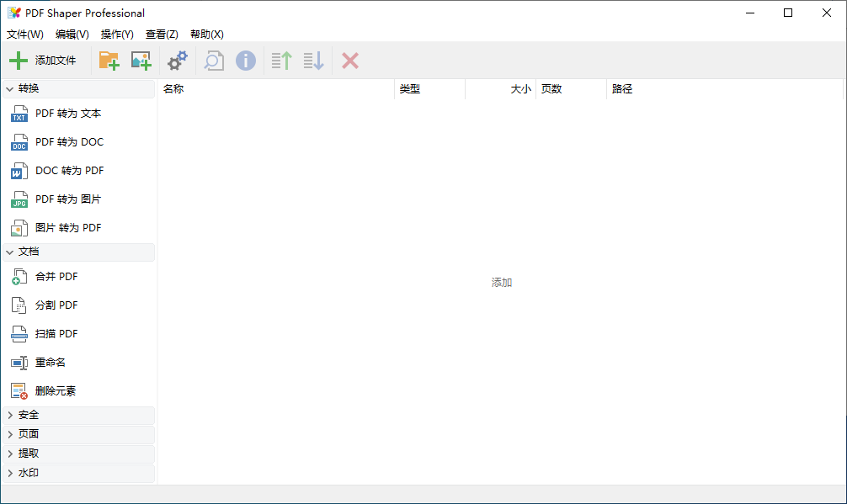Click the move up arrow icon
This screenshot has width=847, height=504.
pos(281,61)
